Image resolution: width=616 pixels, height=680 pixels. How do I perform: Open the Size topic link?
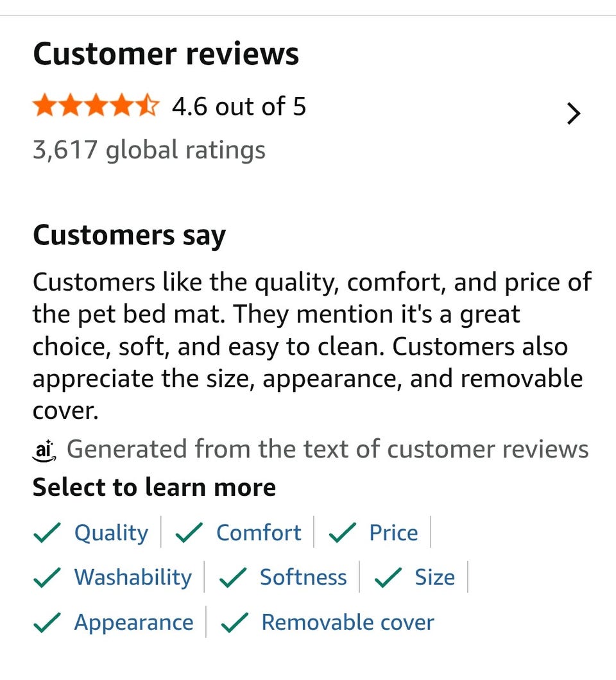(x=434, y=577)
